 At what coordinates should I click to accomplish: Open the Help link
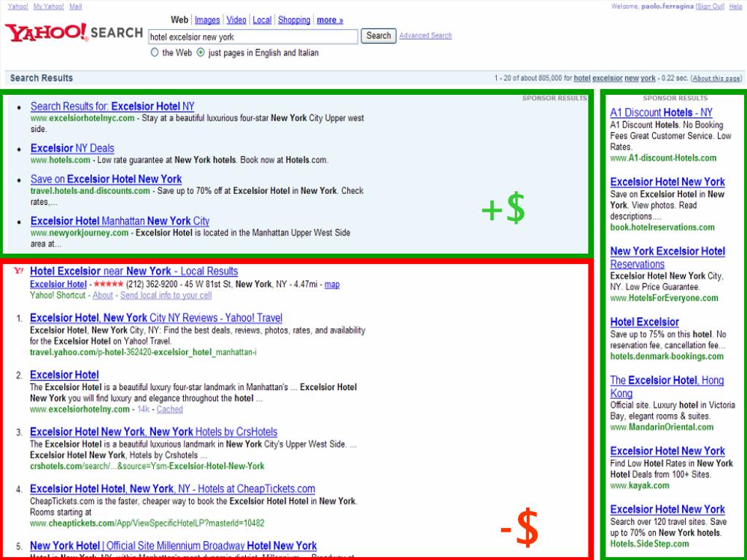735,7
